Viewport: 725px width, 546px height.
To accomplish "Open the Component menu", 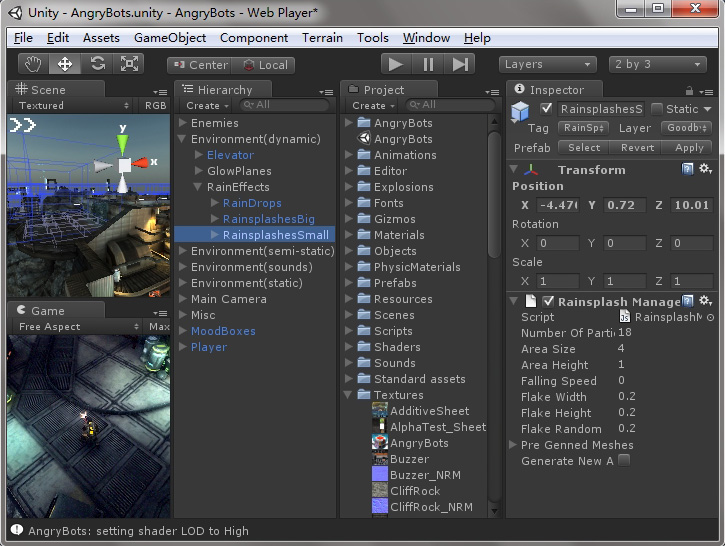I will (254, 38).
